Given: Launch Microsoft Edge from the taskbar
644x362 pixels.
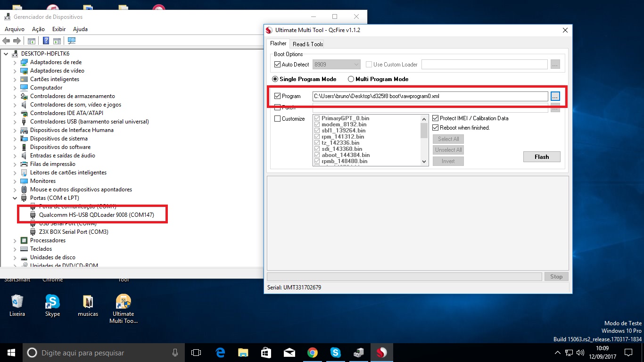Looking at the screenshot, I should [220, 352].
